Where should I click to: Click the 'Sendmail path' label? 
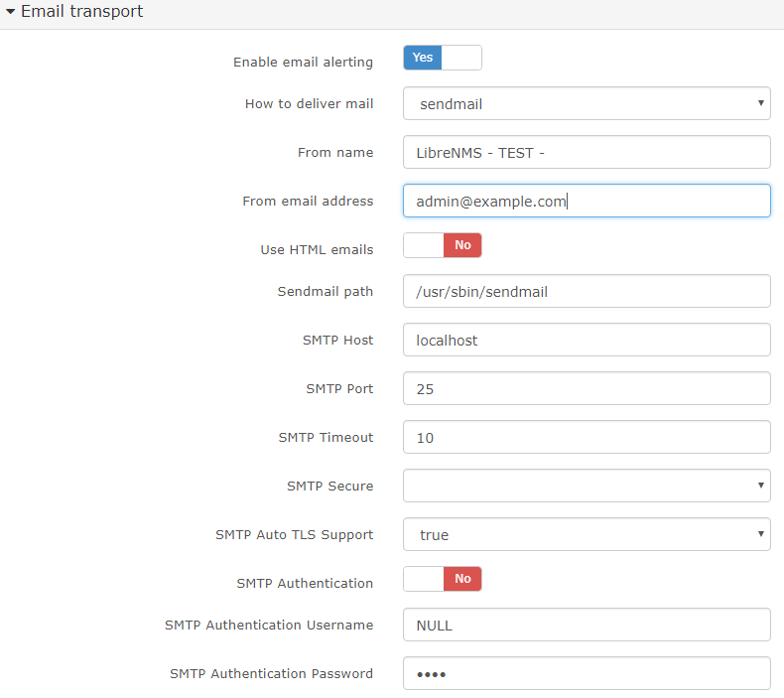[326, 291]
